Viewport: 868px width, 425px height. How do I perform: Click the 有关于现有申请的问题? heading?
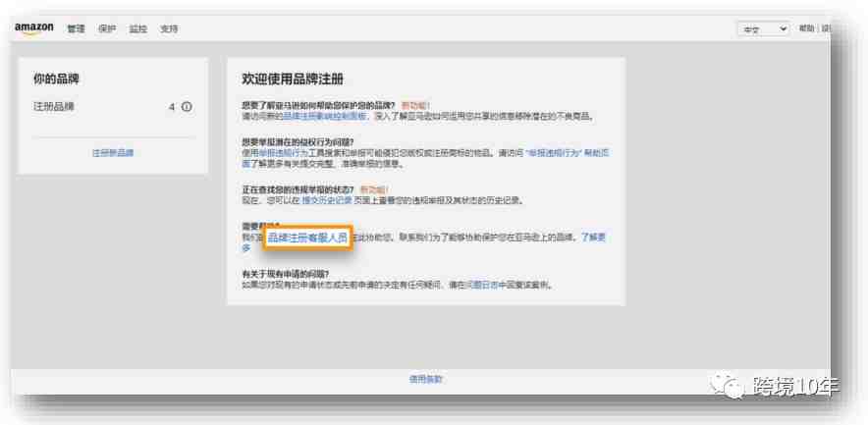pyautogui.click(x=286, y=274)
